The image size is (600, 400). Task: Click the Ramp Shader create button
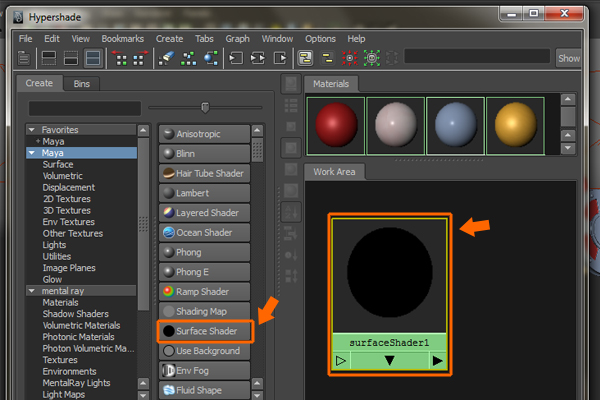(x=205, y=292)
